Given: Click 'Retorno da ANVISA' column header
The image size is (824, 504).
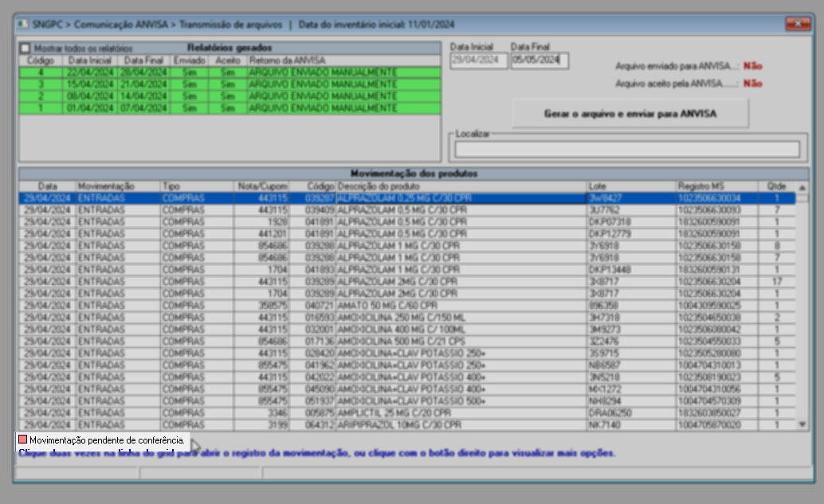Looking at the screenshot, I should (343, 61).
